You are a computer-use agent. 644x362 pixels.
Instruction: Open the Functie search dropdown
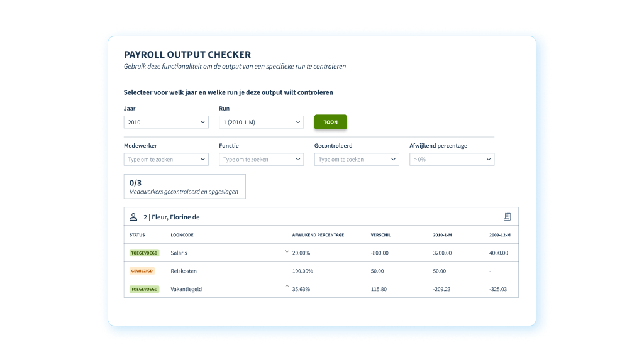261,159
